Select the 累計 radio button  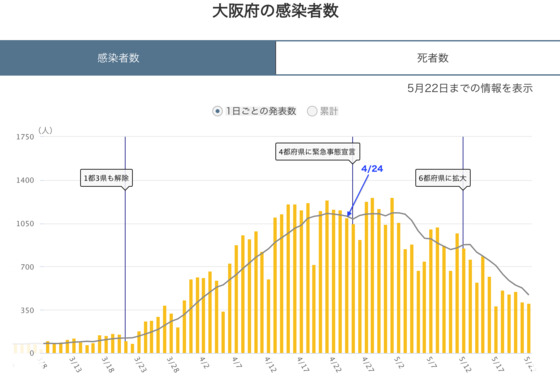tap(312, 111)
